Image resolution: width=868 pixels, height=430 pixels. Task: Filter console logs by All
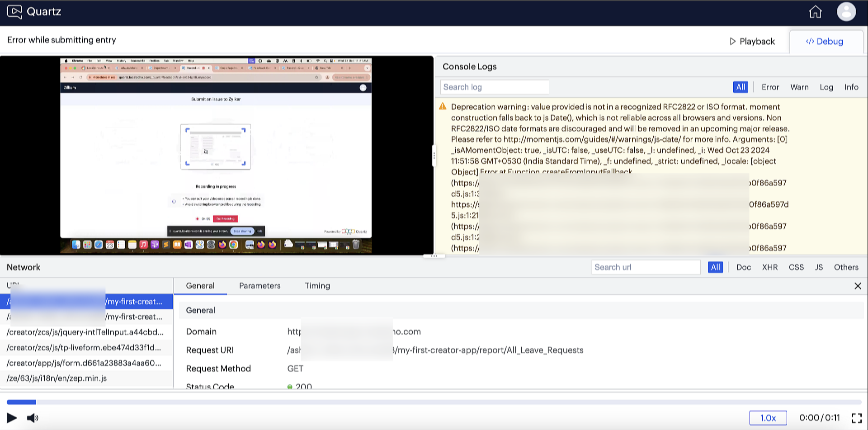[741, 87]
